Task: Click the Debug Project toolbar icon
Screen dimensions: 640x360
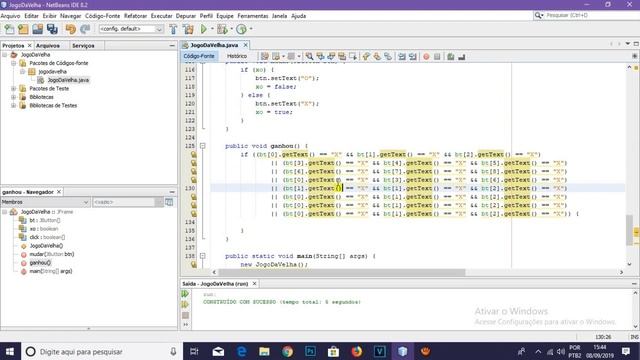Action: coord(222,29)
